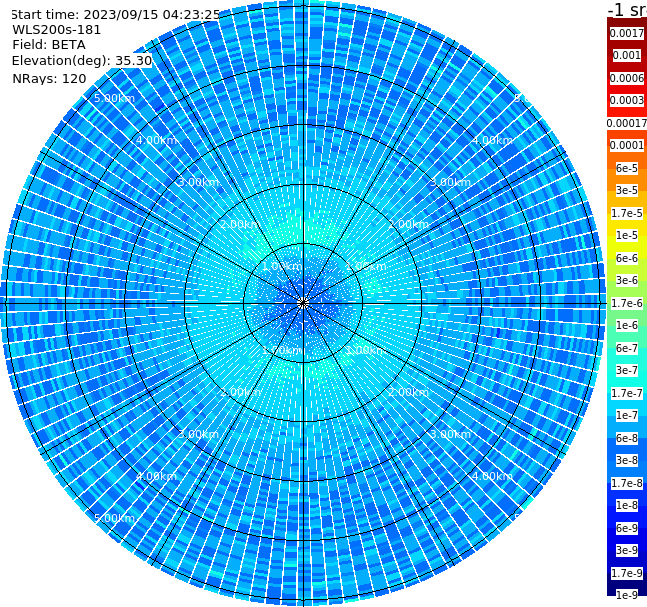Select the 4.00km label in upper-right quadrant
Image resolution: width=647 pixels, height=607 pixels.
(492, 140)
